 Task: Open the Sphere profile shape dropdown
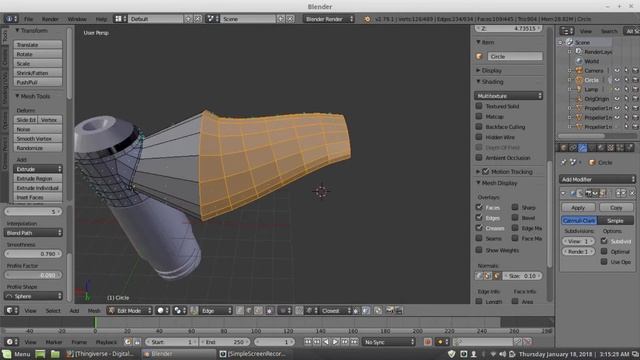pos(33,296)
